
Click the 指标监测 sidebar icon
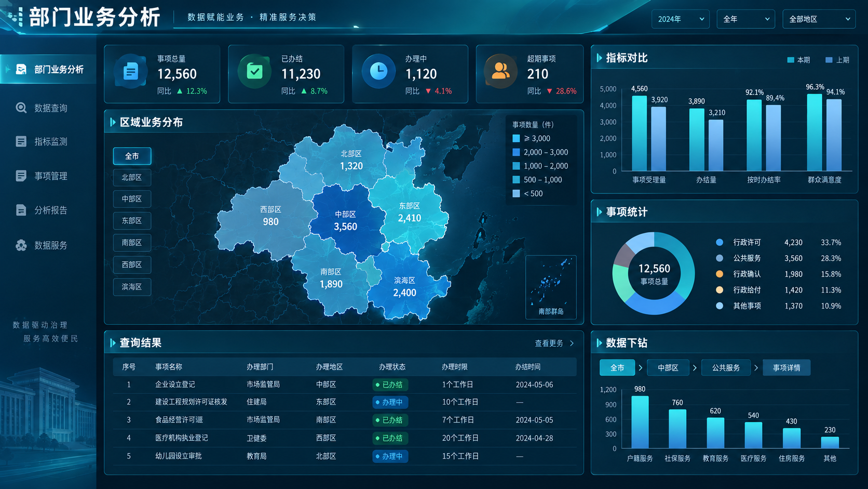click(x=21, y=141)
